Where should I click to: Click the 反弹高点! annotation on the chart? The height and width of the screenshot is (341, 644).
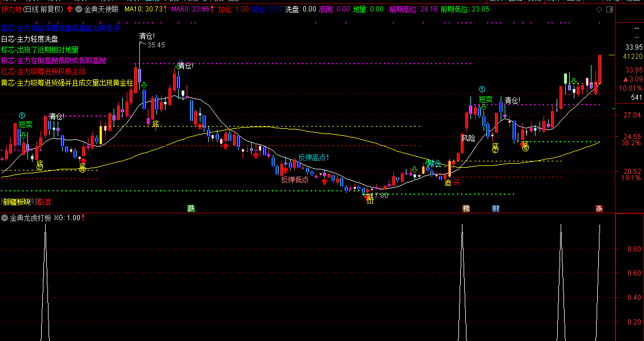(313, 157)
